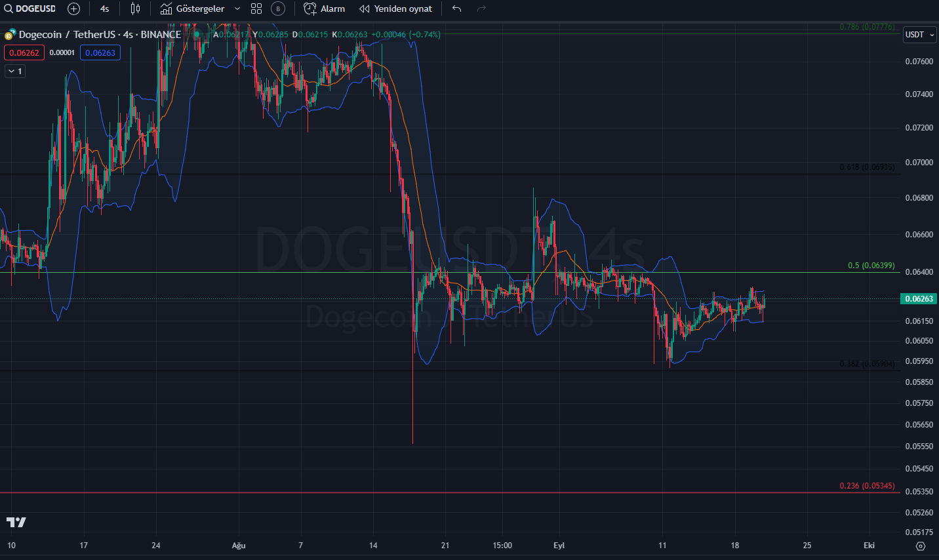Open the indicator templates grid icon

tap(256, 9)
